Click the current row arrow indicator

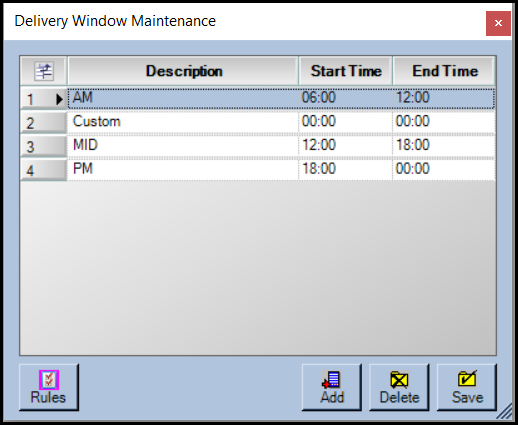tap(59, 99)
